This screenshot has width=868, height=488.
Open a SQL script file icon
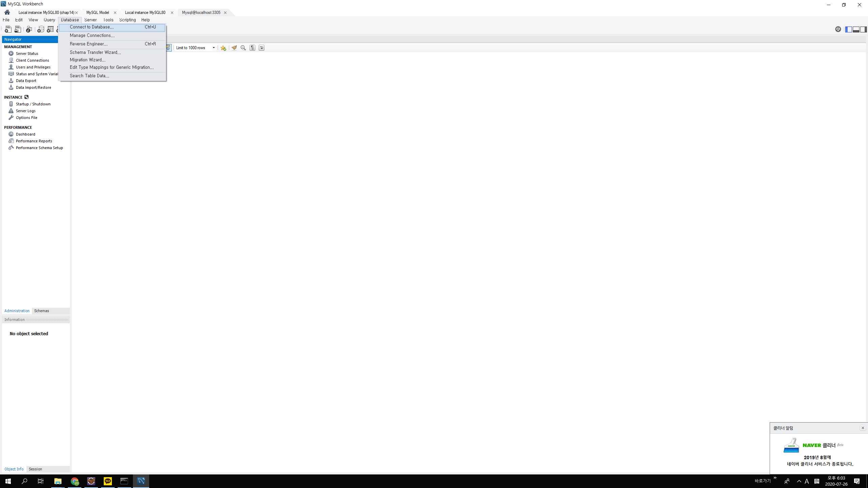point(18,29)
